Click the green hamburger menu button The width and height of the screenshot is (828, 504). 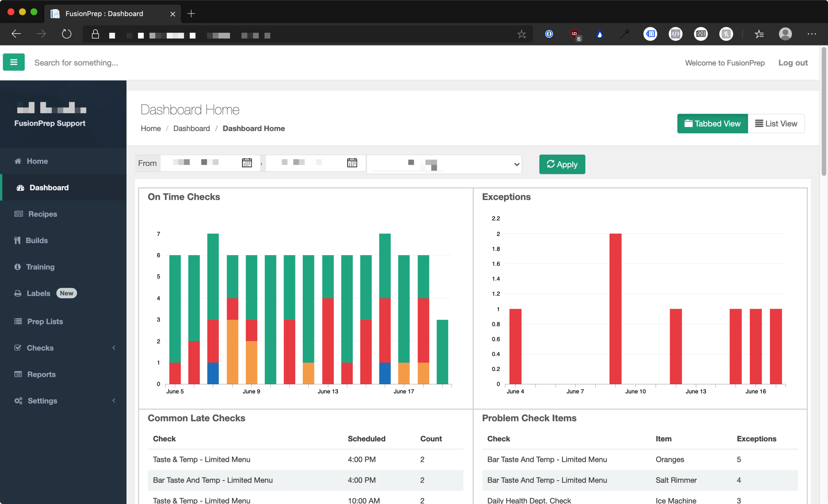click(x=14, y=62)
